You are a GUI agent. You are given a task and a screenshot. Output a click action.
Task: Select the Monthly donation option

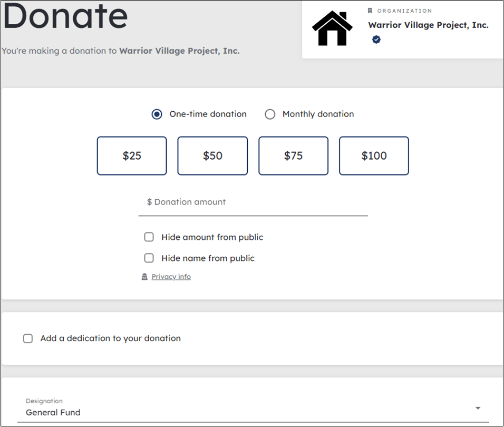(x=270, y=114)
